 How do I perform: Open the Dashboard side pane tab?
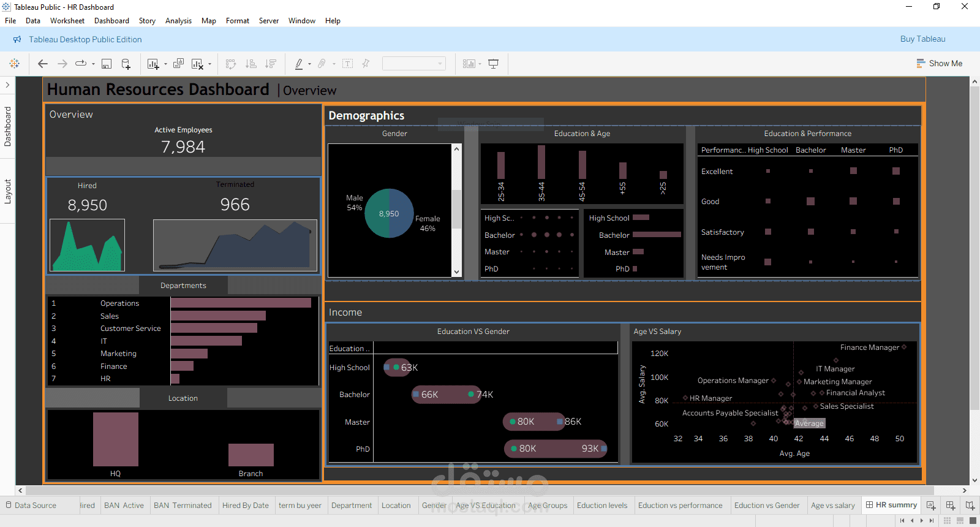pyautogui.click(x=7, y=126)
